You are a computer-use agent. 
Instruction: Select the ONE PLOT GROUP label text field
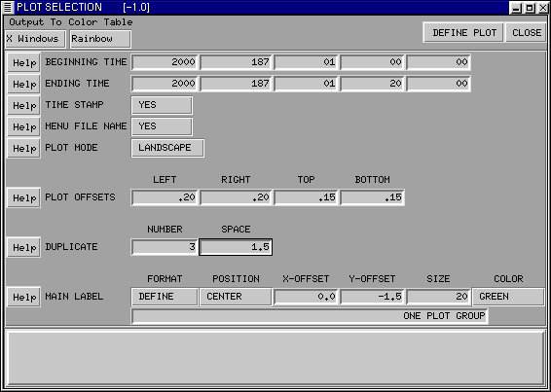click(x=310, y=316)
